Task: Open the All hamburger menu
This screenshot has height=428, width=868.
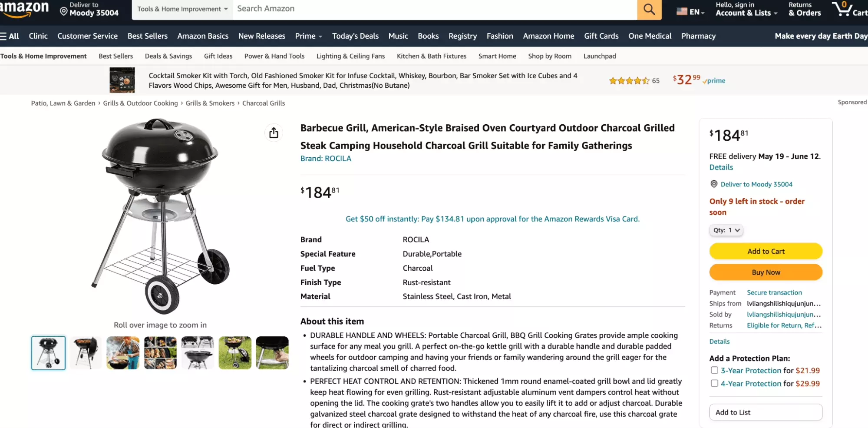Action: [x=10, y=36]
